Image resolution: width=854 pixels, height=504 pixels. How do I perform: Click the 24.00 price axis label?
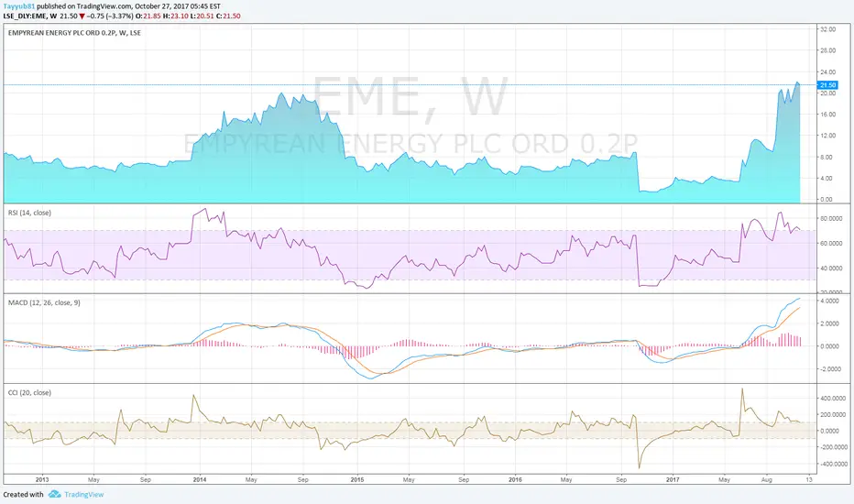(x=827, y=71)
